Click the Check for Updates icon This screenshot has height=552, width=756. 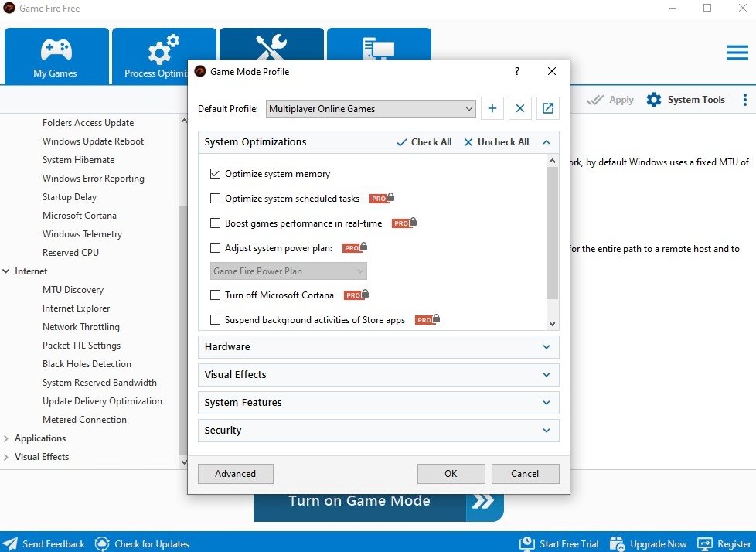pos(102,543)
